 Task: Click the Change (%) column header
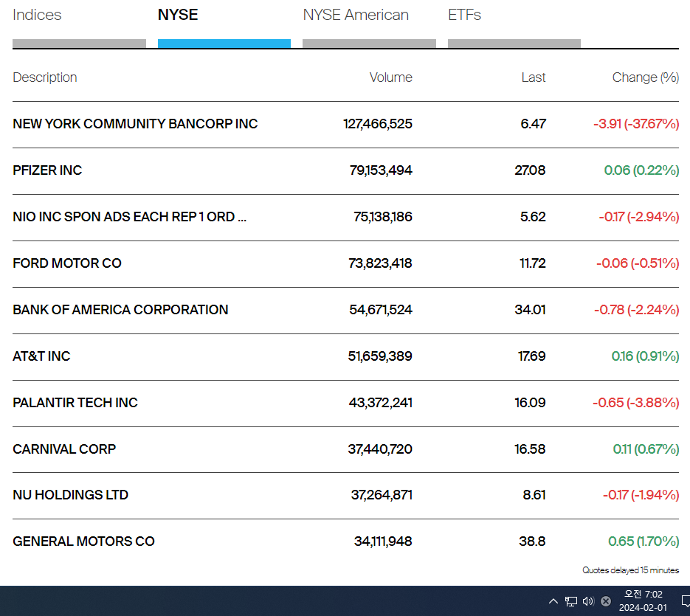pyautogui.click(x=646, y=77)
